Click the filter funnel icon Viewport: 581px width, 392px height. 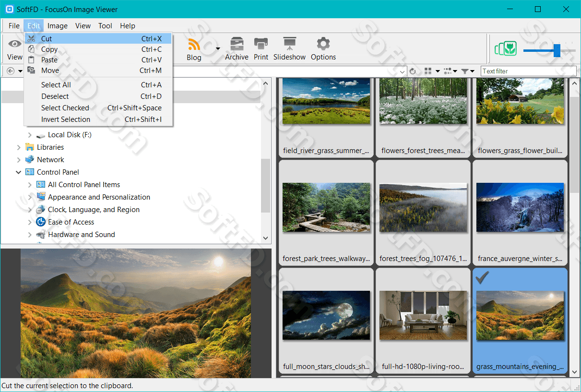pos(465,71)
